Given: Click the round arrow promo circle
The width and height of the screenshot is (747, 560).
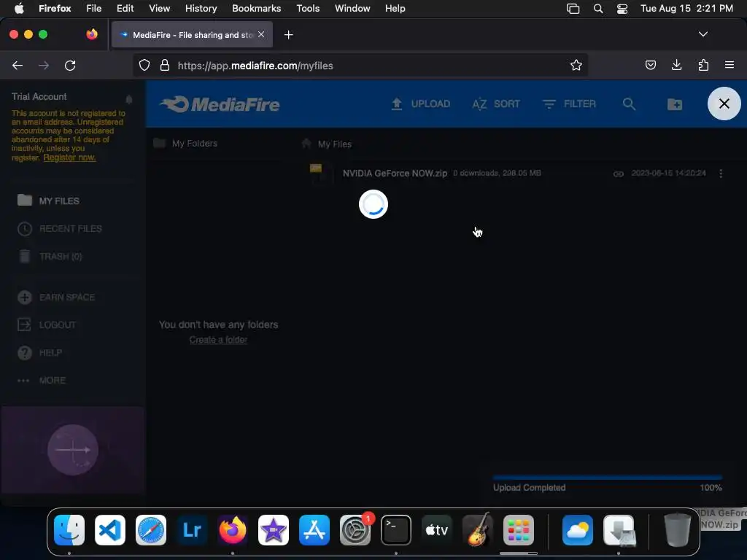Looking at the screenshot, I should [x=73, y=450].
